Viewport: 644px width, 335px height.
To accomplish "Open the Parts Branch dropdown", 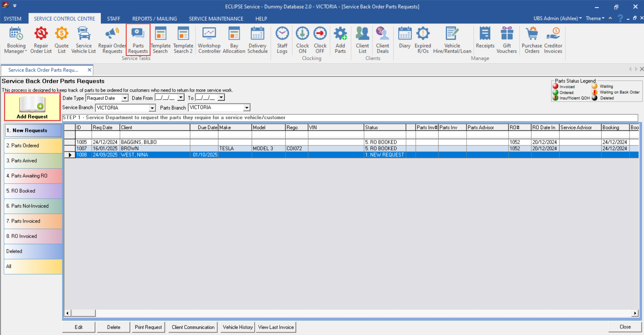I will (247, 108).
